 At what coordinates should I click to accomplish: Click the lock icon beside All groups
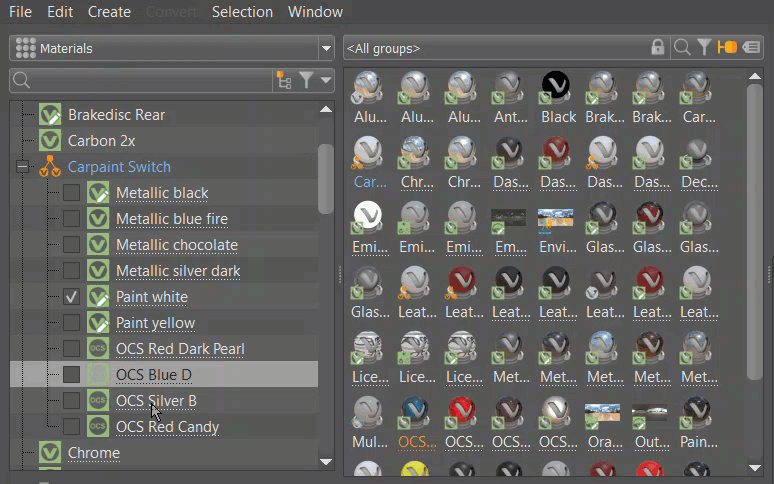[x=658, y=47]
